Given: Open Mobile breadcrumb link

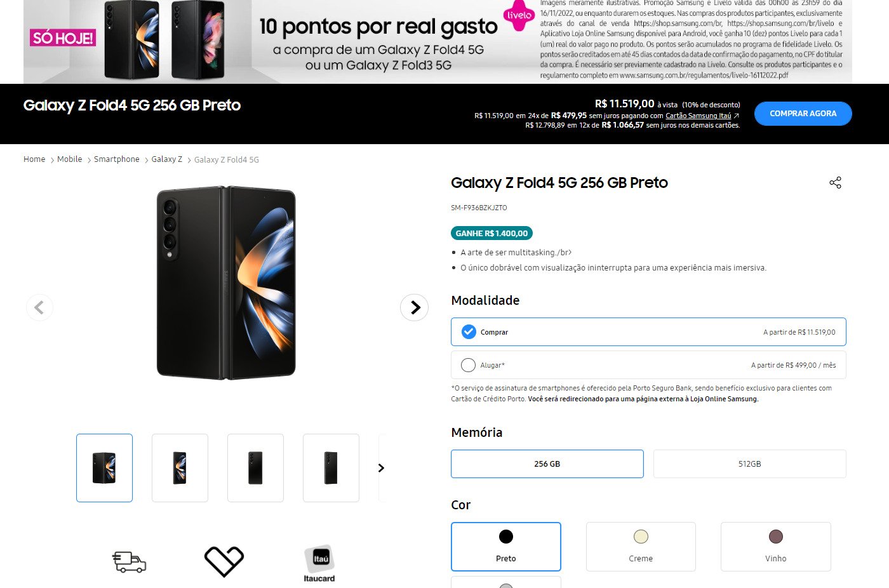Looking at the screenshot, I should [x=70, y=159].
